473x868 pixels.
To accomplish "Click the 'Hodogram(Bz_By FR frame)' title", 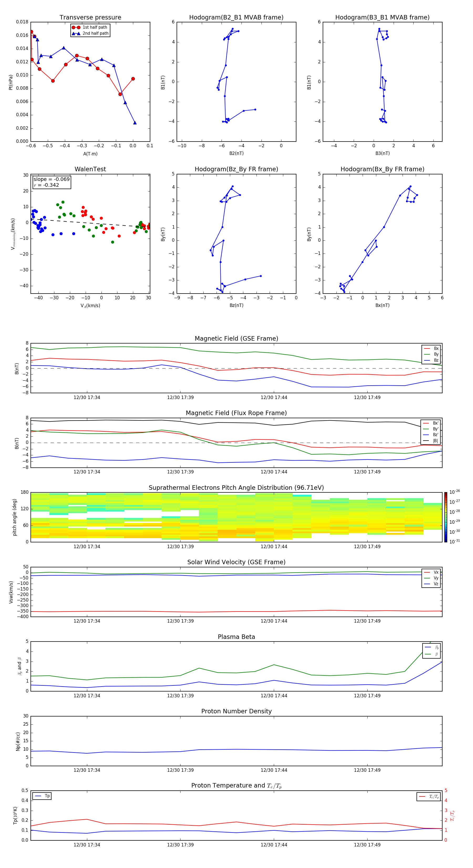I will pos(236,169).
